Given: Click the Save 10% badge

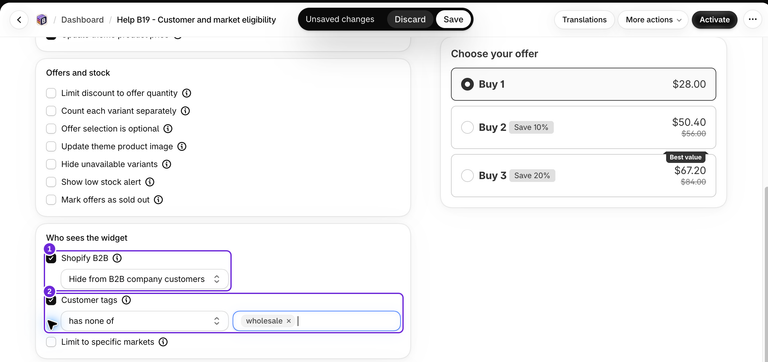Looking at the screenshot, I should click(531, 127).
